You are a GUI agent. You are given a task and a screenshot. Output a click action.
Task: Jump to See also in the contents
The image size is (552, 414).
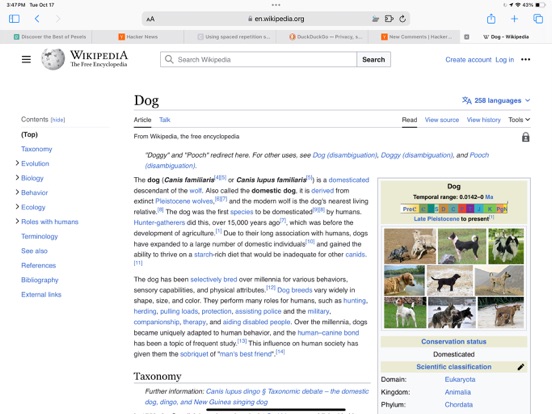pos(34,251)
